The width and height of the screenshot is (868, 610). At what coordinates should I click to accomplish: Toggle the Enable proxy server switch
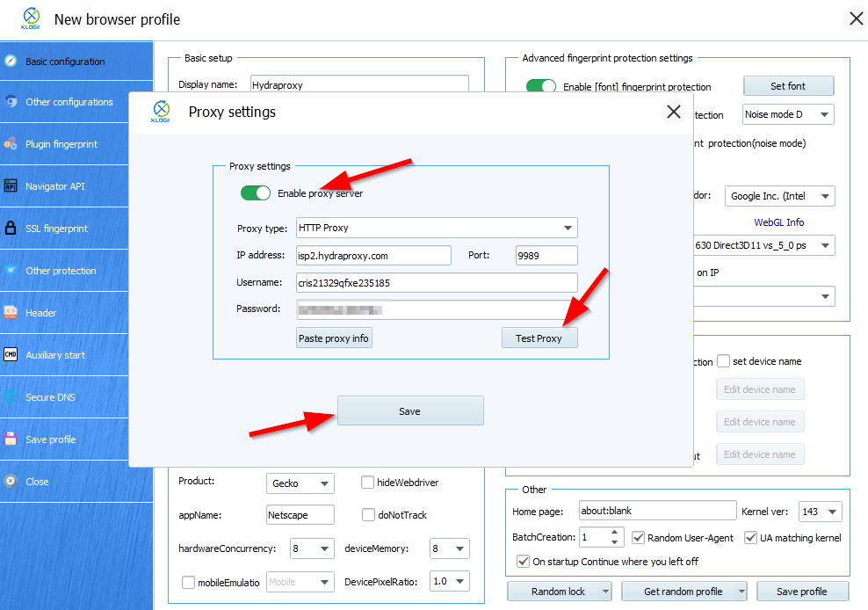coord(256,193)
